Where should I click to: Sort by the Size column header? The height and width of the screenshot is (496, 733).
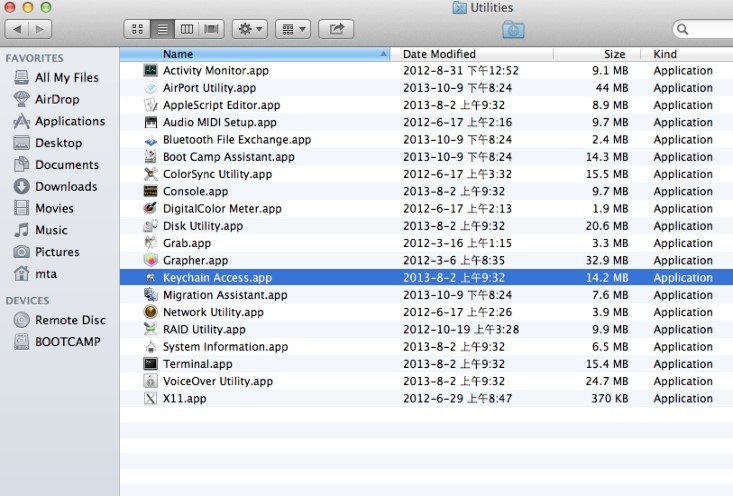(597, 54)
